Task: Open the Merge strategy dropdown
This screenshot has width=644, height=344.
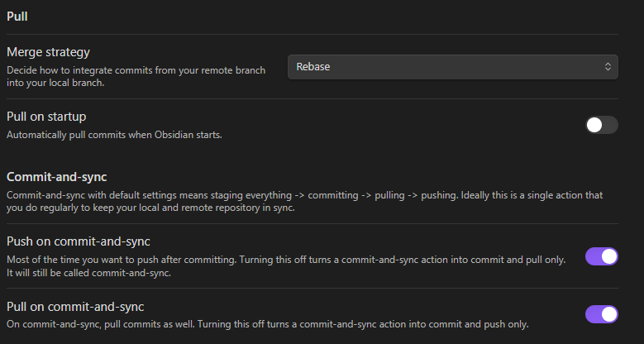Action: pyautogui.click(x=452, y=66)
